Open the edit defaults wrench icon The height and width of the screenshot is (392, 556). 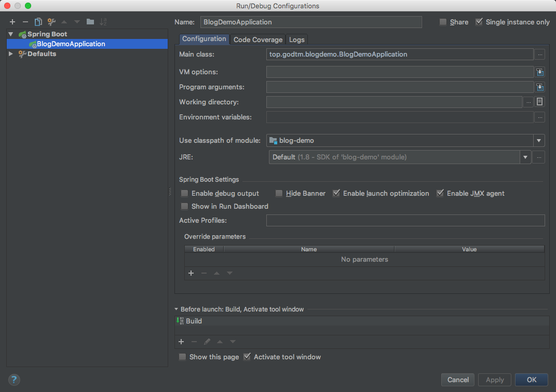click(x=51, y=22)
